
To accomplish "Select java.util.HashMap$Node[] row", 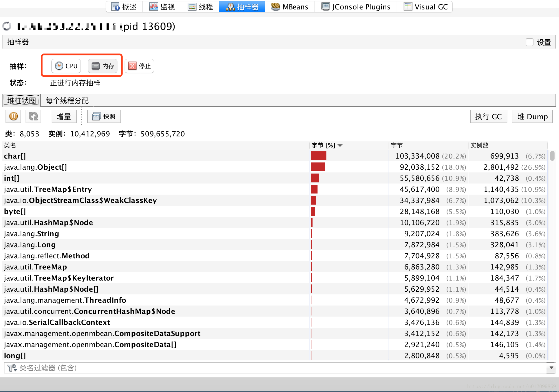I will pyautogui.click(x=275, y=289).
